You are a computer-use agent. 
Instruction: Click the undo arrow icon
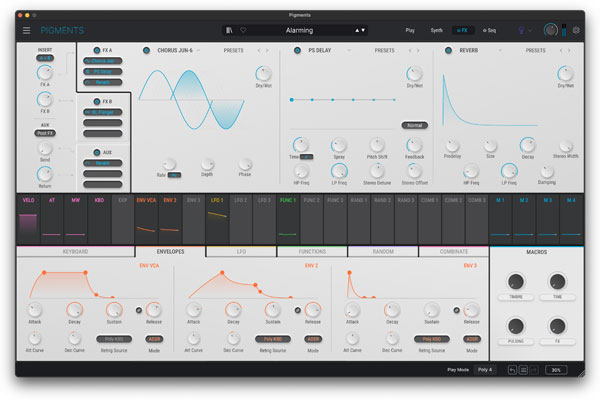[512, 370]
